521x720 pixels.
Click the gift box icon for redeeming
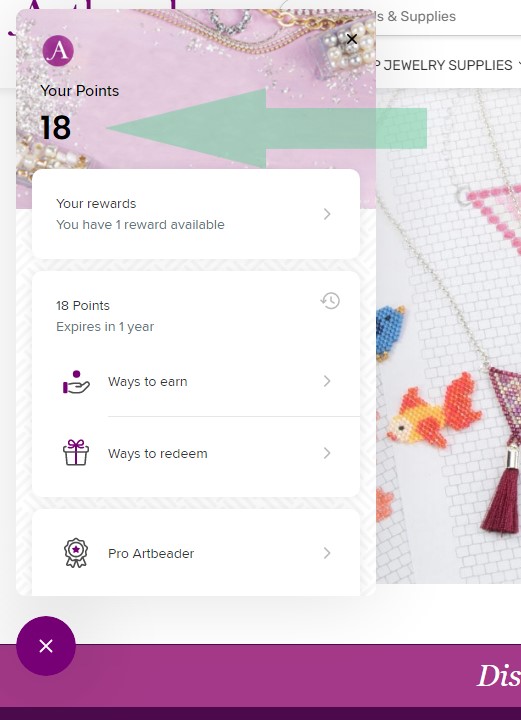(76, 453)
